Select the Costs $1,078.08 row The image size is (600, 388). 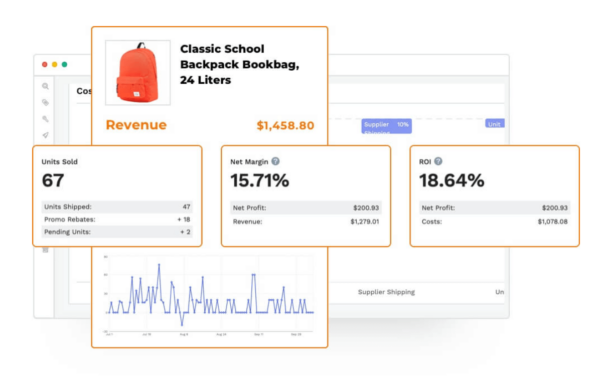[x=494, y=222]
